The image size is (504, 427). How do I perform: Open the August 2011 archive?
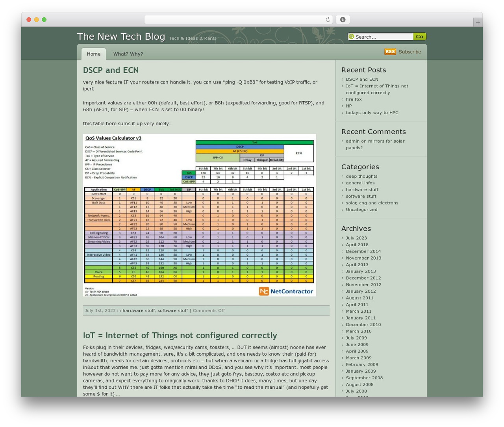[x=359, y=298]
